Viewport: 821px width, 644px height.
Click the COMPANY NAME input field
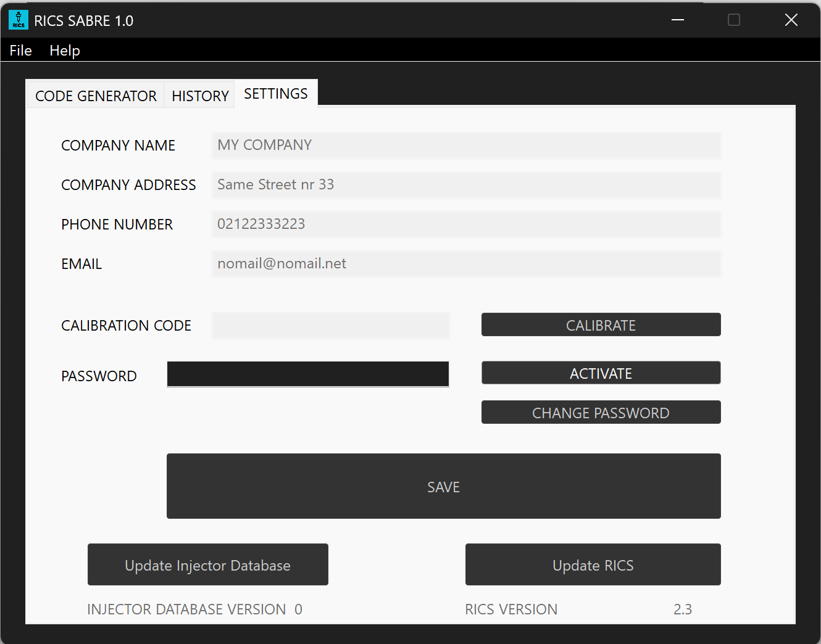click(x=467, y=146)
